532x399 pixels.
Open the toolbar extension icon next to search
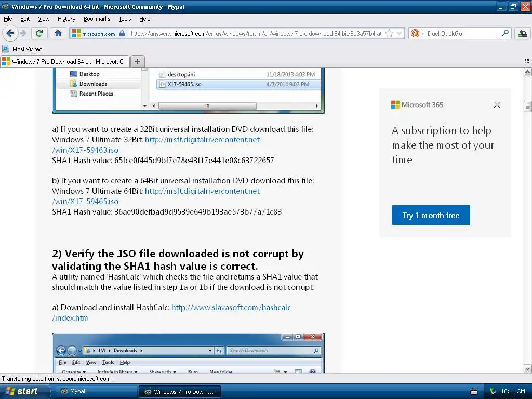tap(523, 33)
